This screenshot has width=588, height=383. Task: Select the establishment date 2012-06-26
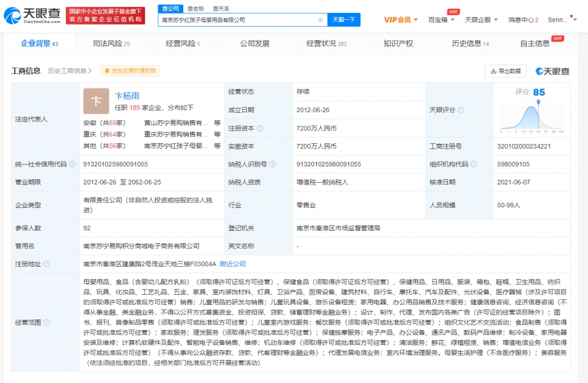[x=313, y=110]
